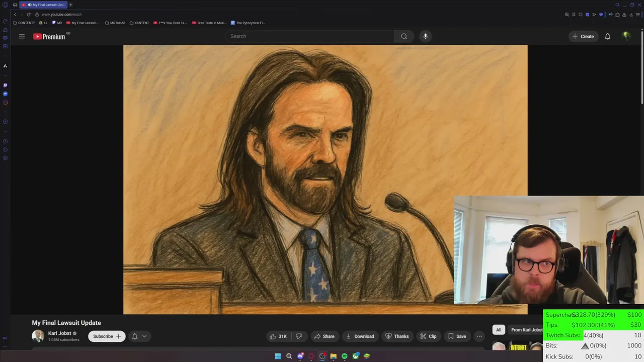The width and height of the screenshot is (644, 362).
Task: Open the YouTube guide hamburger menu
Action: click(x=22, y=36)
